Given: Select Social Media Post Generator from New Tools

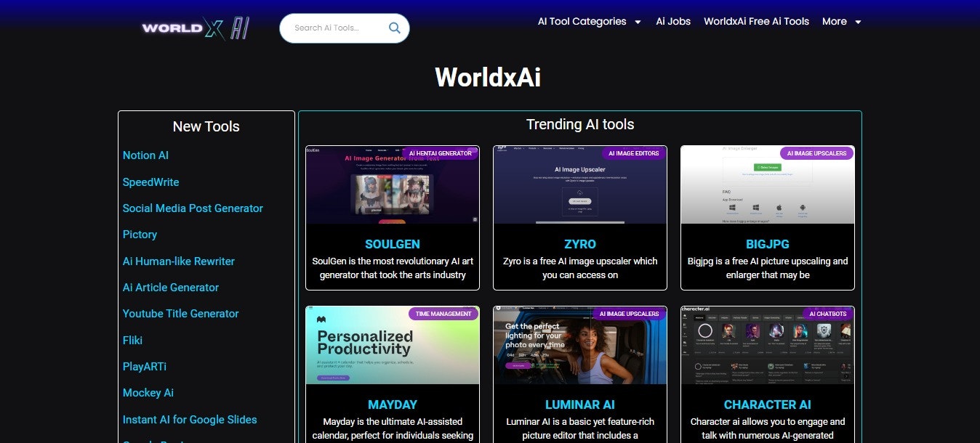Looking at the screenshot, I should (x=193, y=208).
